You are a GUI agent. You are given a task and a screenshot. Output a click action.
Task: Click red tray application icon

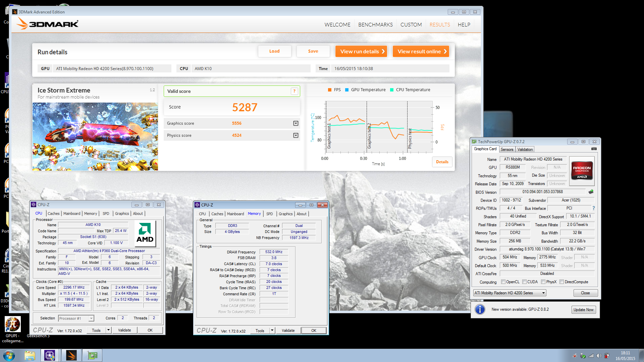[x=575, y=356]
